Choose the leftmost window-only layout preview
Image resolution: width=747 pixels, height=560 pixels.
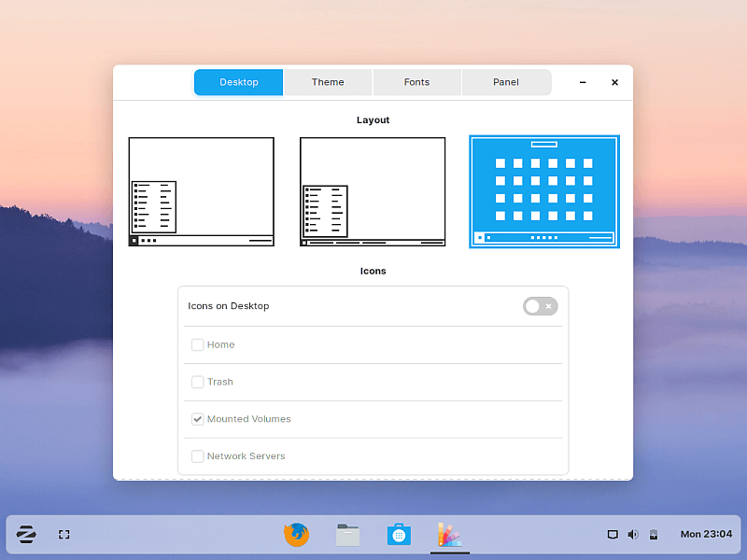201,191
